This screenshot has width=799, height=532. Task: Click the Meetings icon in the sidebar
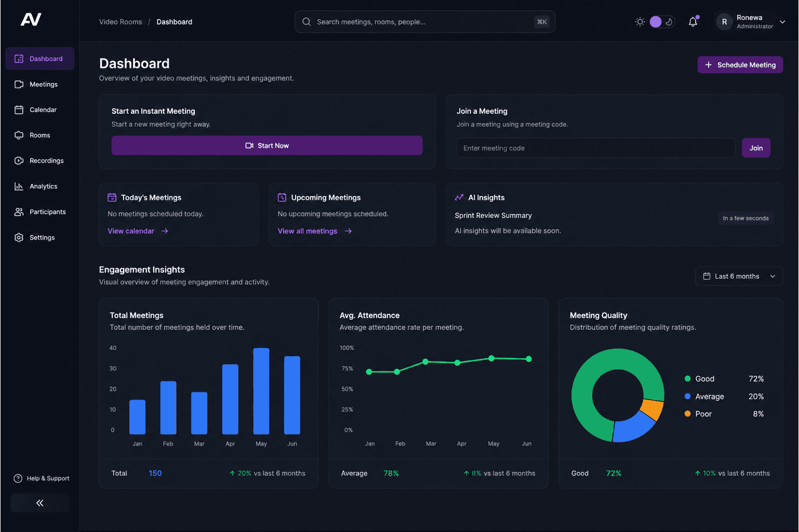(x=19, y=84)
